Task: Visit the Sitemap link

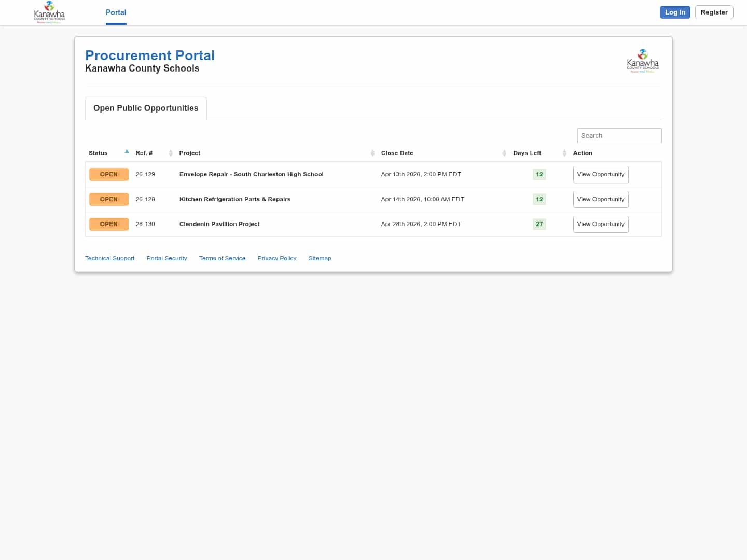Action: 320,258
